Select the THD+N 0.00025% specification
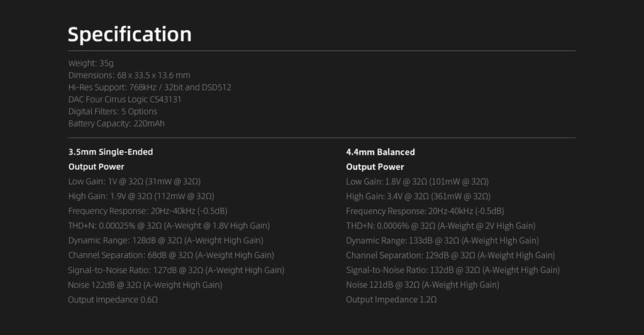Viewport: 644px width, 335px height. pyautogui.click(x=169, y=226)
